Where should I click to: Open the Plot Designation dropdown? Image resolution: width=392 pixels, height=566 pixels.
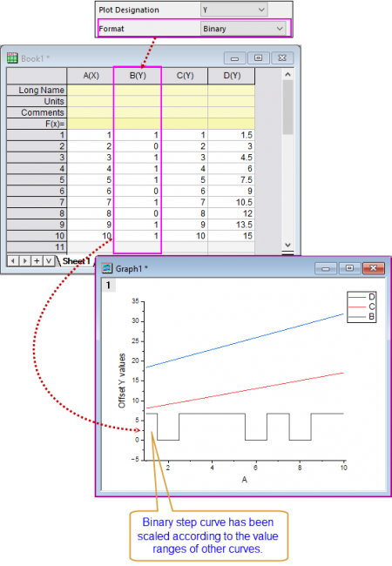coord(234,10)
